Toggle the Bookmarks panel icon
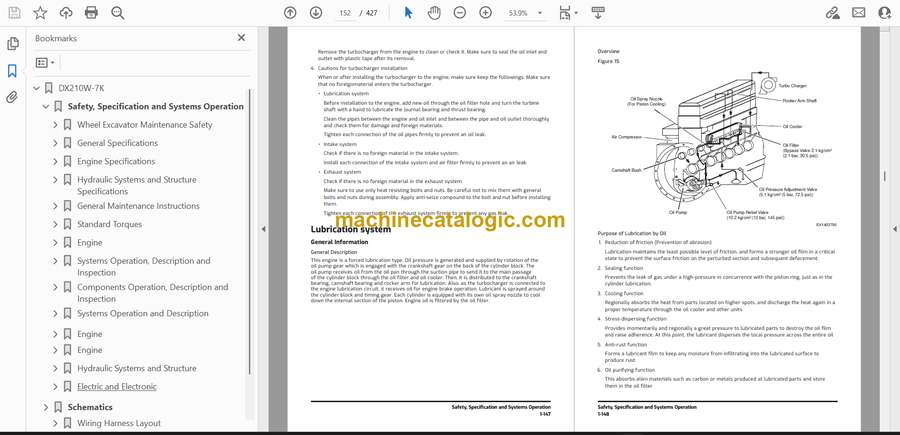 12,71
